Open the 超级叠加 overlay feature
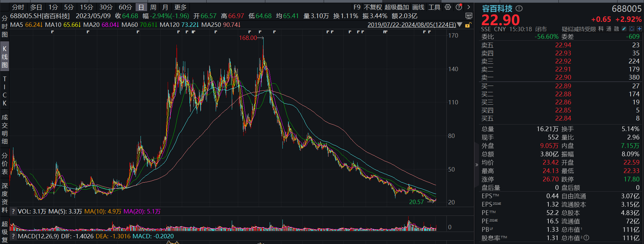The width and height of the screenshot is (644, 244). click(x=396, y=7)
